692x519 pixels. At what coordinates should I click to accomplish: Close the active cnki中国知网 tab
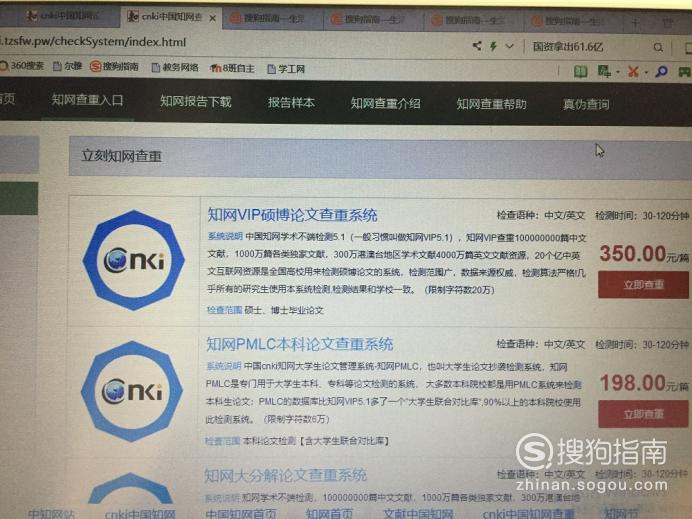point(212,18)
